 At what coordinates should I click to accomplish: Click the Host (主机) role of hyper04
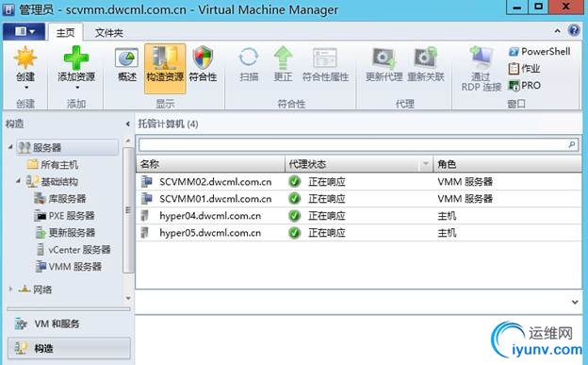pos(447,216)
